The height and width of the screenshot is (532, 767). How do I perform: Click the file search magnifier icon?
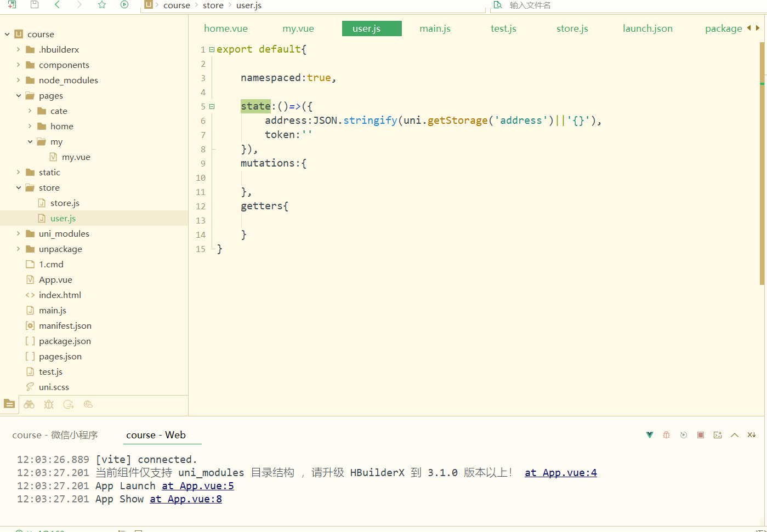pyautogui.click(x=498, y=5)
